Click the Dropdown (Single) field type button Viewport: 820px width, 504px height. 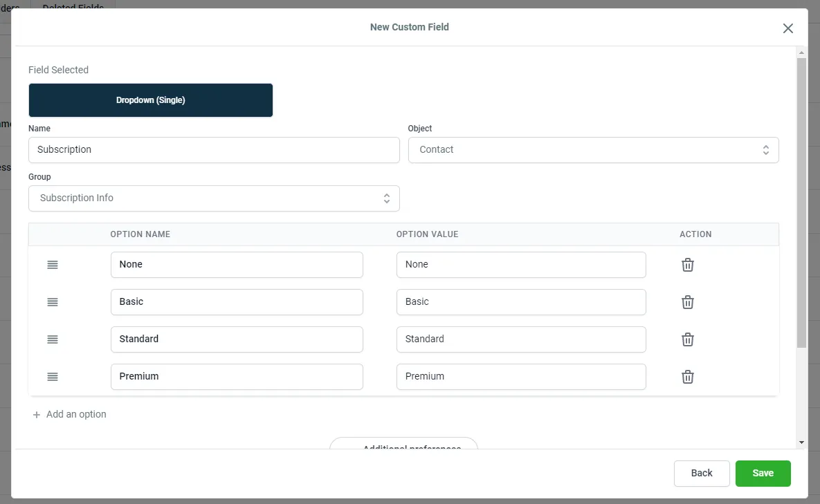pyautogui.click(x=151, y=100)
